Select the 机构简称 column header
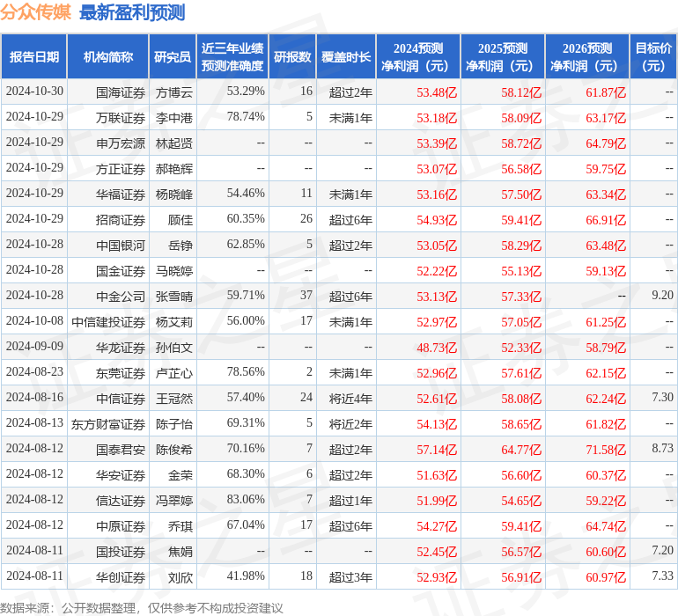Image resolution: width=678 pixels, height=616 pixels. (x=108, y=57)
